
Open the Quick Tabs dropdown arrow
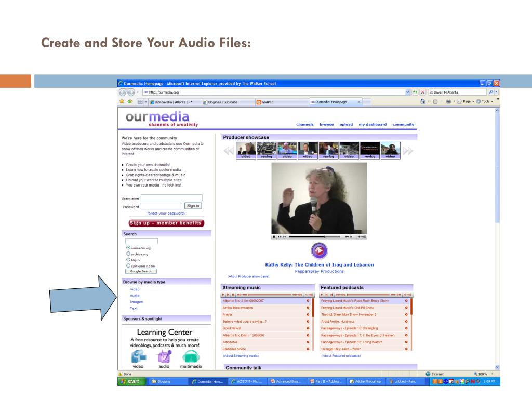click(146, 102)
